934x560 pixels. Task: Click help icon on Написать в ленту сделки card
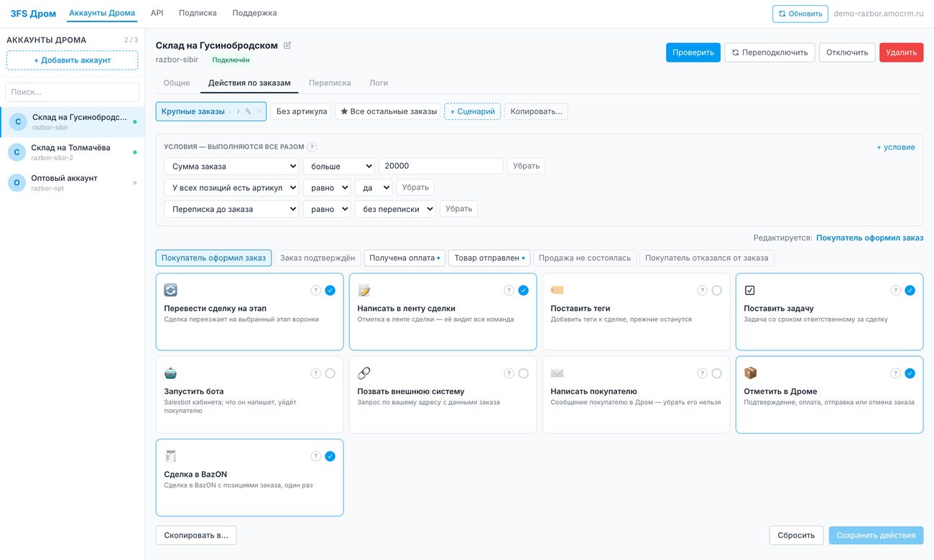click(509, 291)
